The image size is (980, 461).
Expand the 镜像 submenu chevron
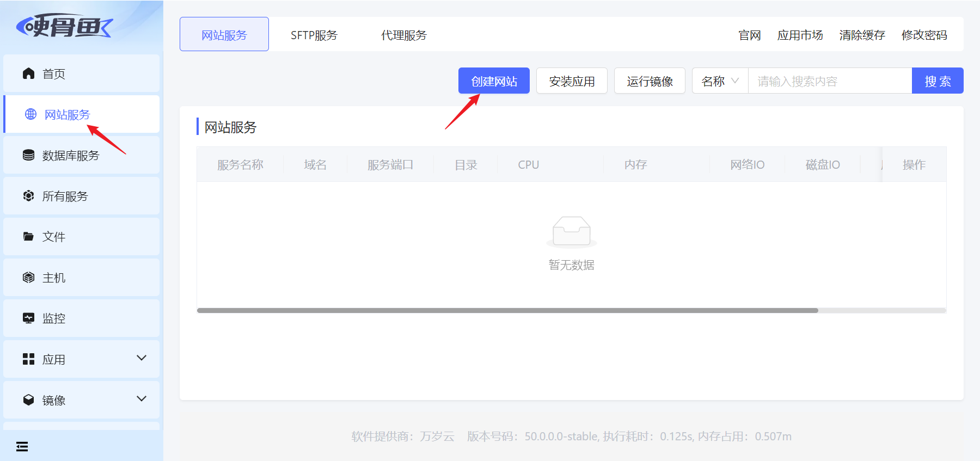(x=142, y=399)
